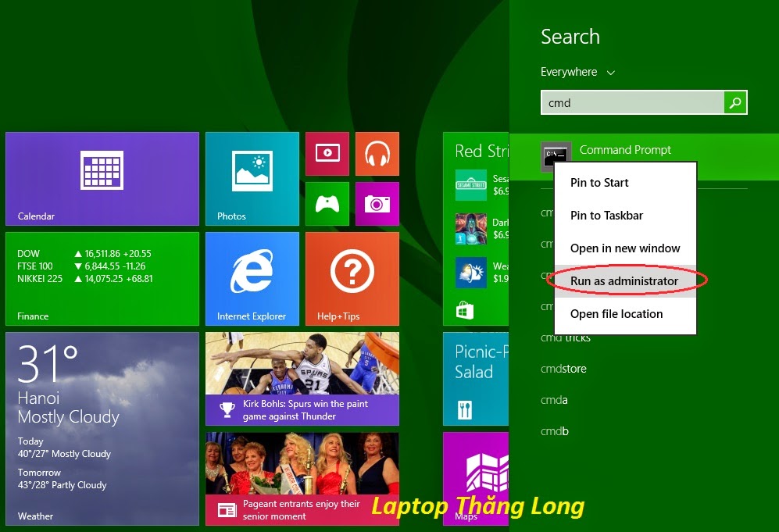Viewport: 779px width, 532px height.
Task: Open the Camera tile
Action: click(377, 204)
